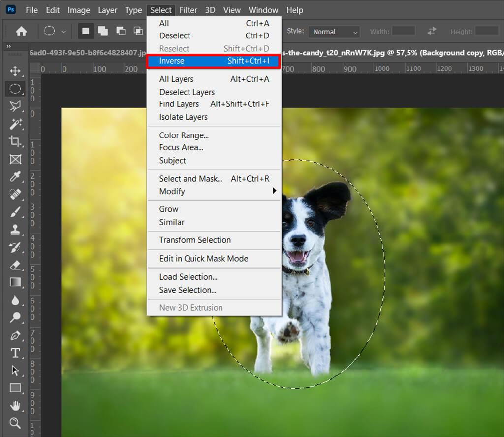Choose Grow menu entry
Screen dimensions: 504x437
pos(214,209)
